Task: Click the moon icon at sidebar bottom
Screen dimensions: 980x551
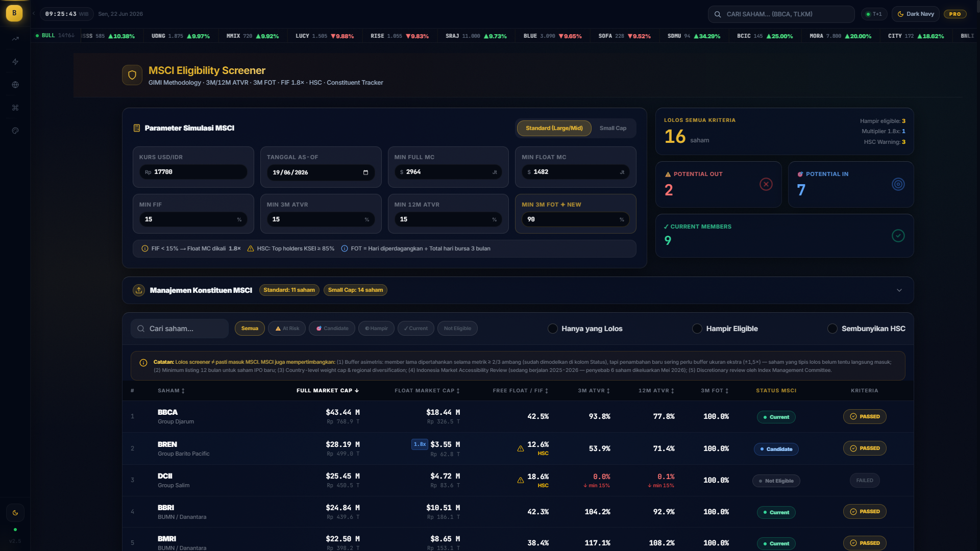Action: tap(15, 513)
